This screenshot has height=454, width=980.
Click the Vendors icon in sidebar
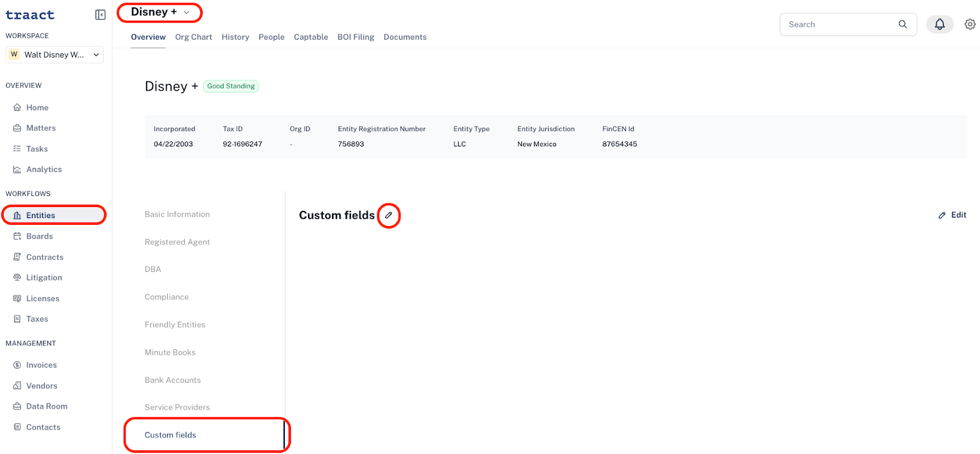(x=17, y=386)
